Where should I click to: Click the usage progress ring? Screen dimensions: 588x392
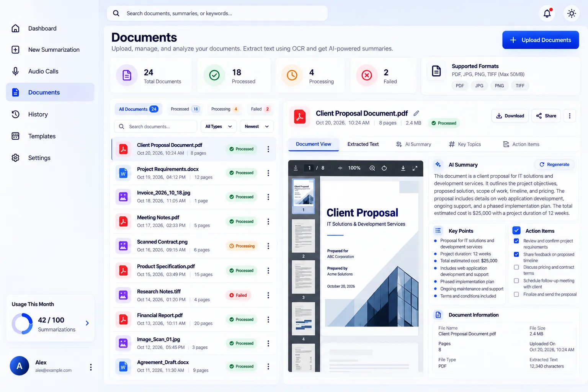pyautogui.click(x=22, y=324)
